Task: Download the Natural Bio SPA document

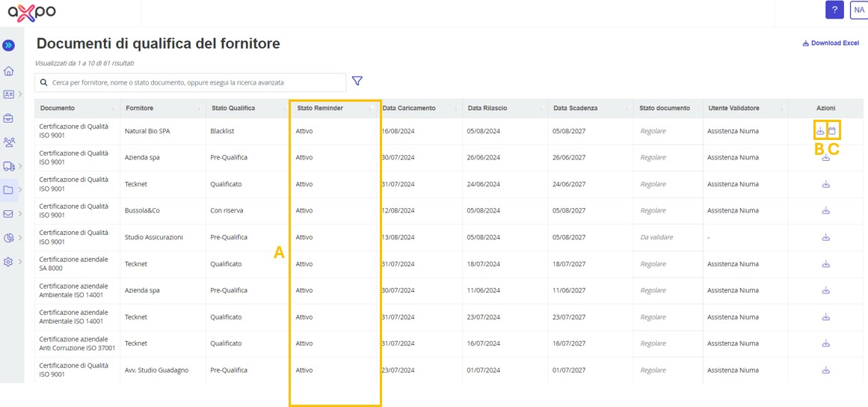Action: (820, 131)
